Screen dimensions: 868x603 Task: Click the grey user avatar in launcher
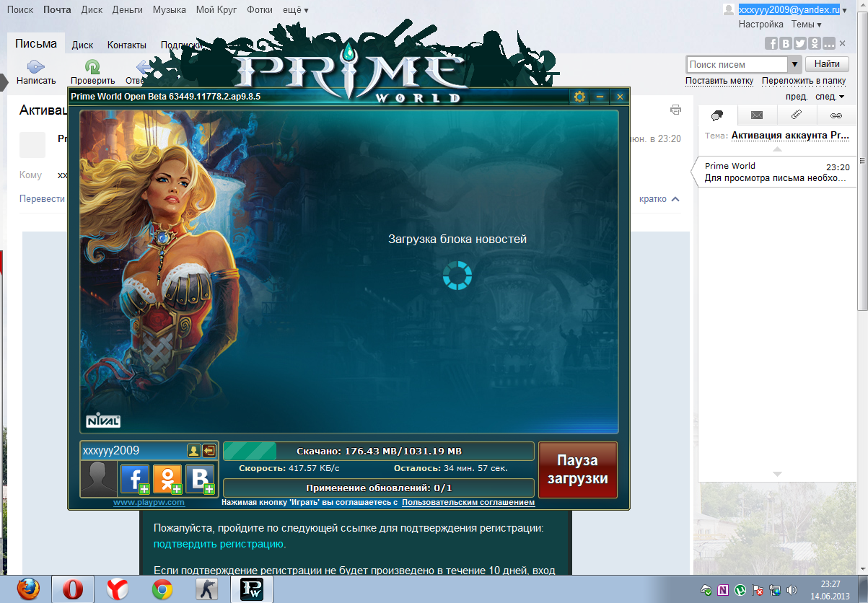[99, 480]
